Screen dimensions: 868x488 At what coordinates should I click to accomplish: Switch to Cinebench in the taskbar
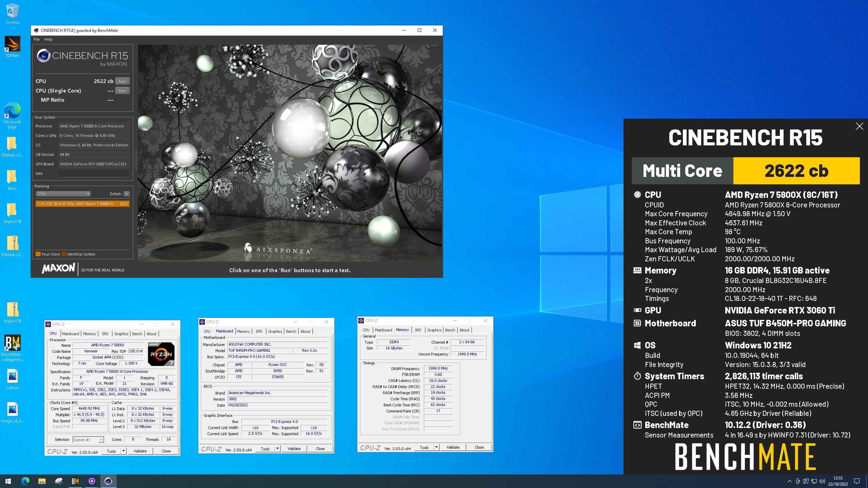pyautogui.click(x=108, y=481)
